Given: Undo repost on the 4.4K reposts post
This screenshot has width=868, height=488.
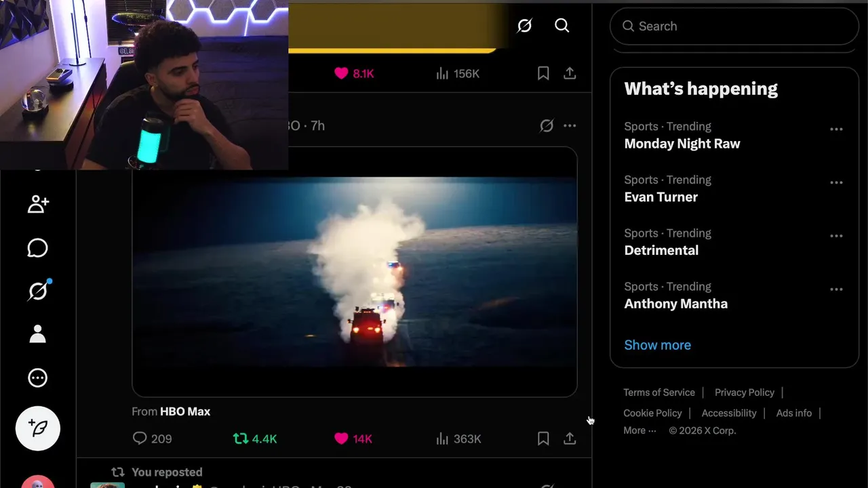Looking at the screenshot, I should [254, 439].
